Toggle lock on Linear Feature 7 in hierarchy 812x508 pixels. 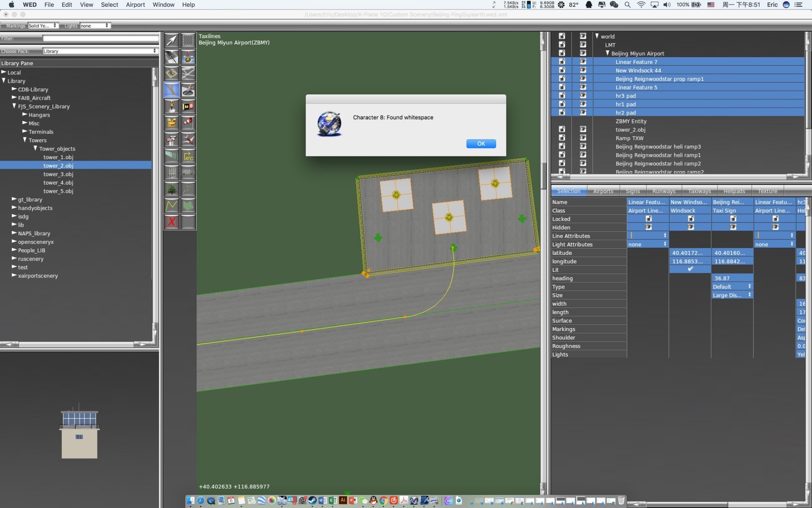tap(562, 62)
